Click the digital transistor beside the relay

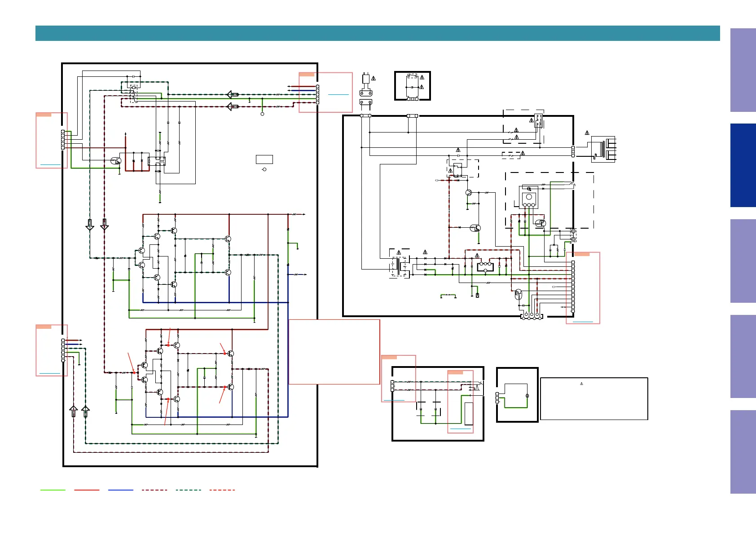[116, 160]
